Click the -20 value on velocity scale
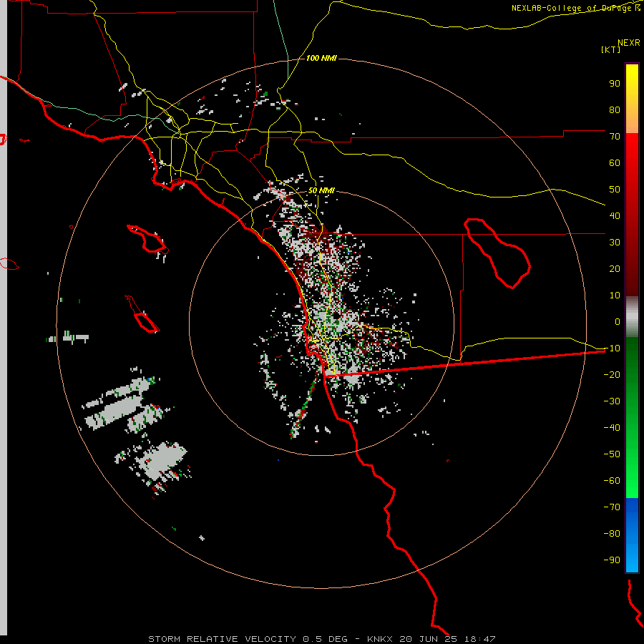 coord(612,374)
